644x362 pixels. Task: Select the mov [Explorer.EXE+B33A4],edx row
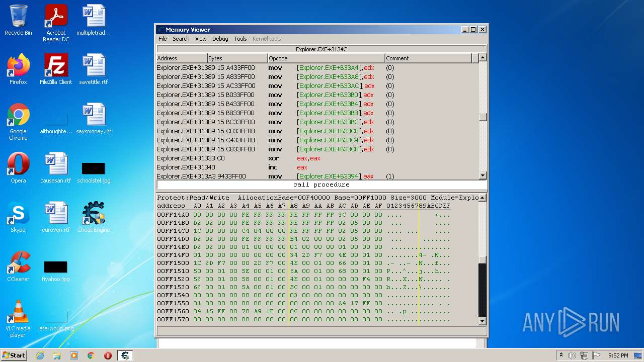coord(317,68)
